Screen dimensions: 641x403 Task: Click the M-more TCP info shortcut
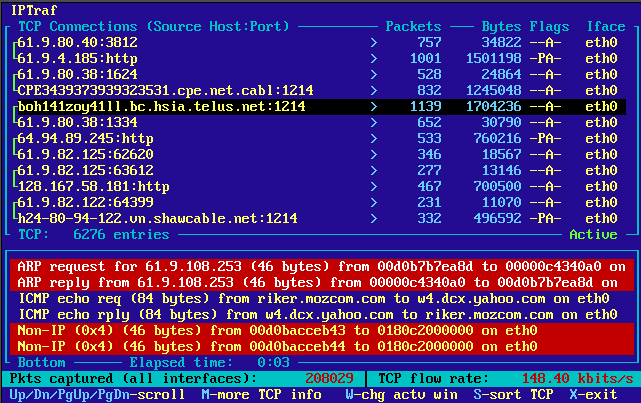tap(261, 395)
